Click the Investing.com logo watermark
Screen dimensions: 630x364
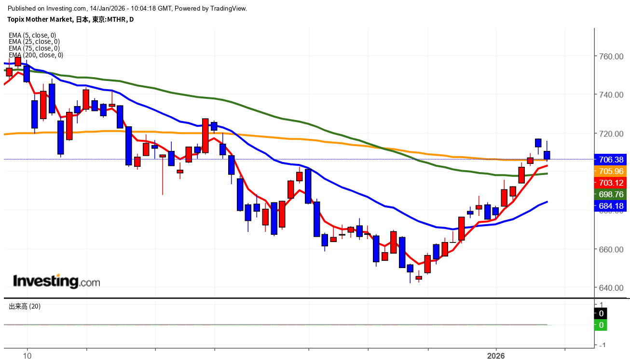56,281
